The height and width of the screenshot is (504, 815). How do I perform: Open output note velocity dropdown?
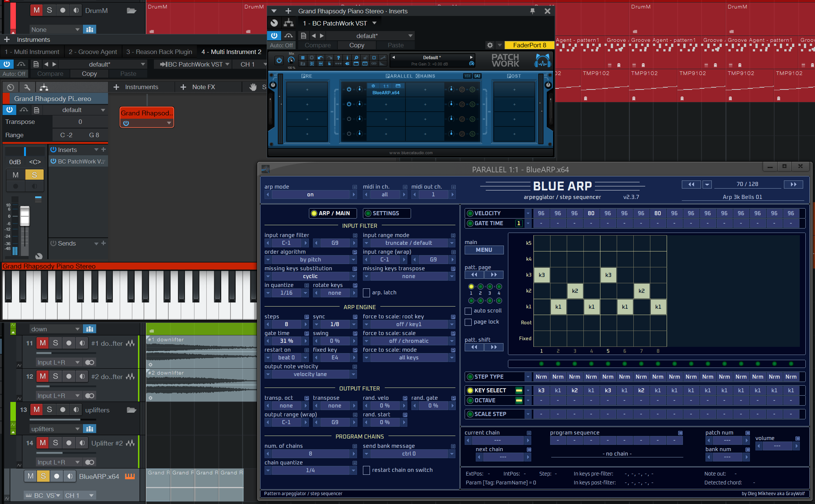coord(310,374)
